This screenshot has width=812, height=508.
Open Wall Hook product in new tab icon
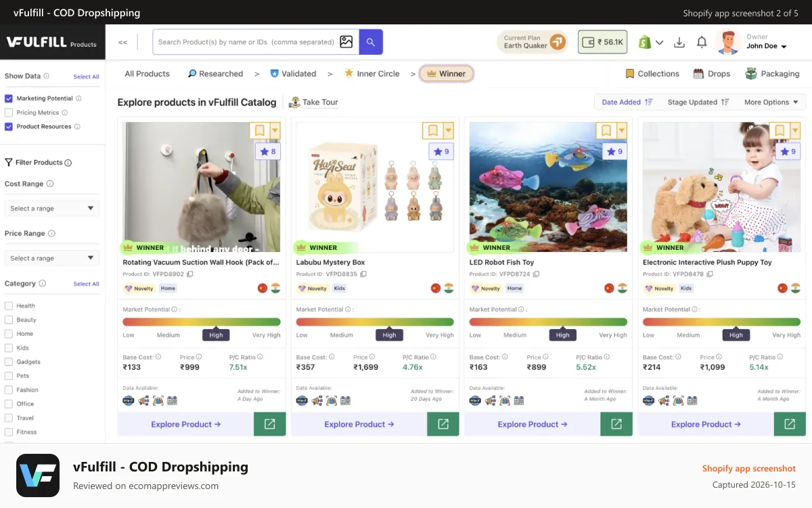tap(270, 424)
